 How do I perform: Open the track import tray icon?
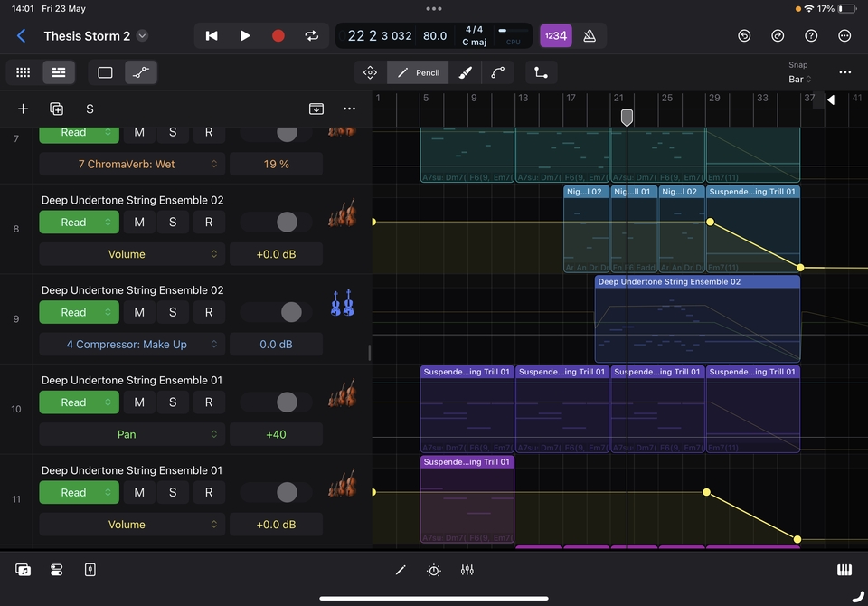click(x=316, y=109)
